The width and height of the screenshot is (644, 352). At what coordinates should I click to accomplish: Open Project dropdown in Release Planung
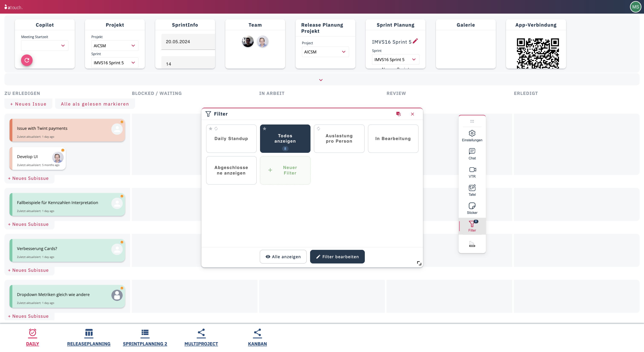click(x=325, y=52)
